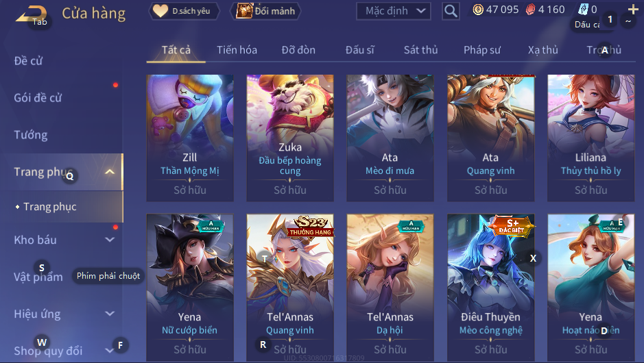Image resolution: width=644 pixels, height=363 pixels.
Task: Open Tướng in the sidebar
Action: 31,135
